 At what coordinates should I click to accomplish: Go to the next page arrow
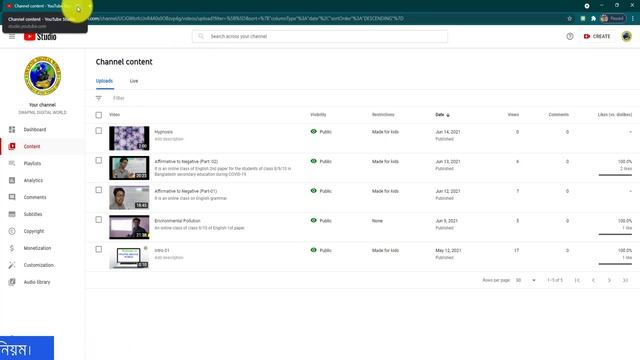click(609, 280)
